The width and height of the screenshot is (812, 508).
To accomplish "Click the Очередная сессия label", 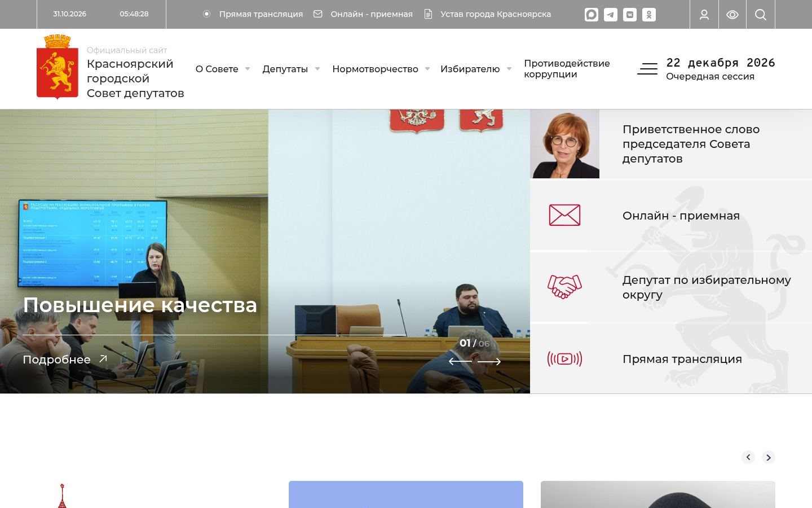I will [x=710, y=76].
